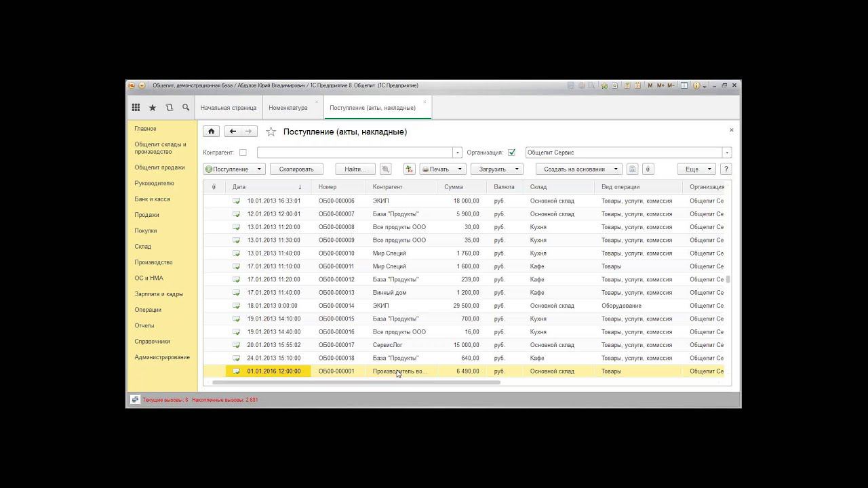Cancel search with the crossed magnifier icon
The width and height of the screenshot is (868, 488).
point(385,169)
